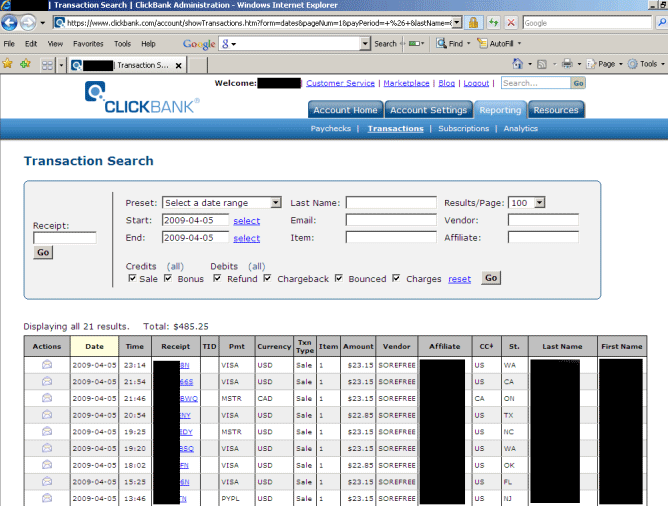
Task: Click the security lock icon in address bar
Action: (473, 23)
